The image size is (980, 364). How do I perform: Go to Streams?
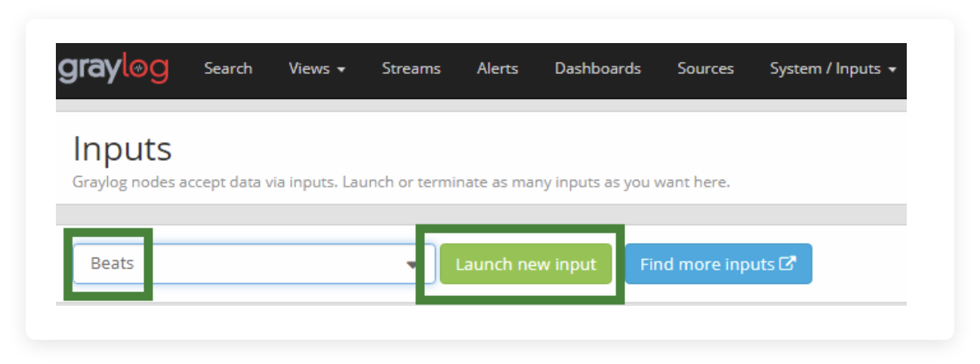[411, 69]
